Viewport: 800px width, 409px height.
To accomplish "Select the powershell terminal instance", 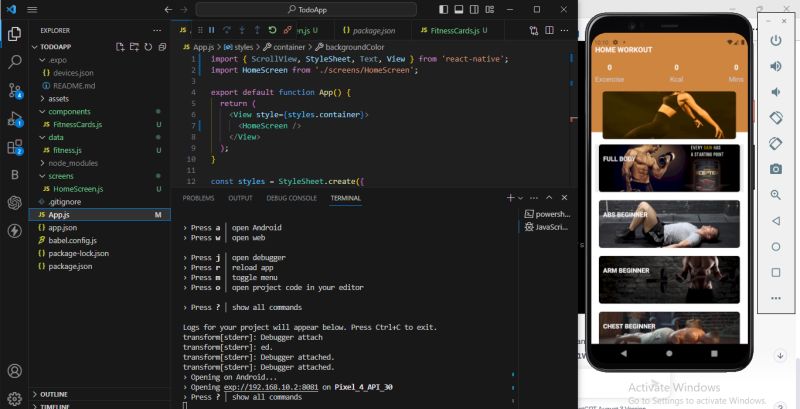I will pyautogui.click(x=547, y=214).
